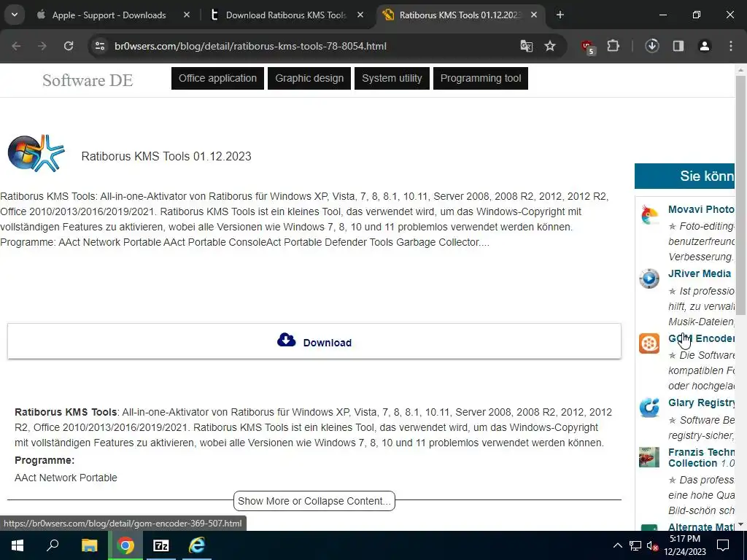Open the tab search dropdown arrow
The width and height of the screenshot is (747, 560).
pos(15,15)
